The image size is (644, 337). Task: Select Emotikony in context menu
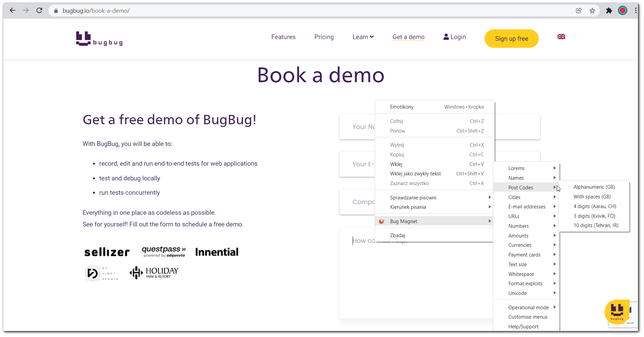click(x=434, y=107)
